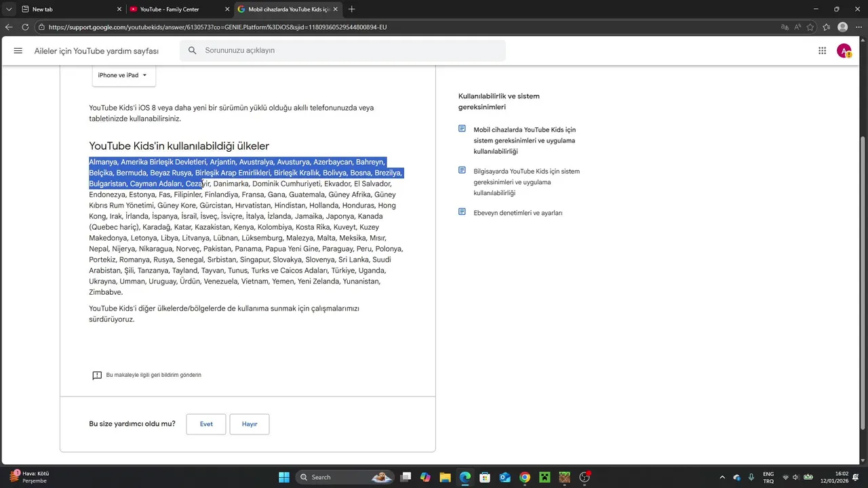Screen dimensions: 868x488
Task: Click the OneDrive cloud tray icon
Action: point(737,477)
